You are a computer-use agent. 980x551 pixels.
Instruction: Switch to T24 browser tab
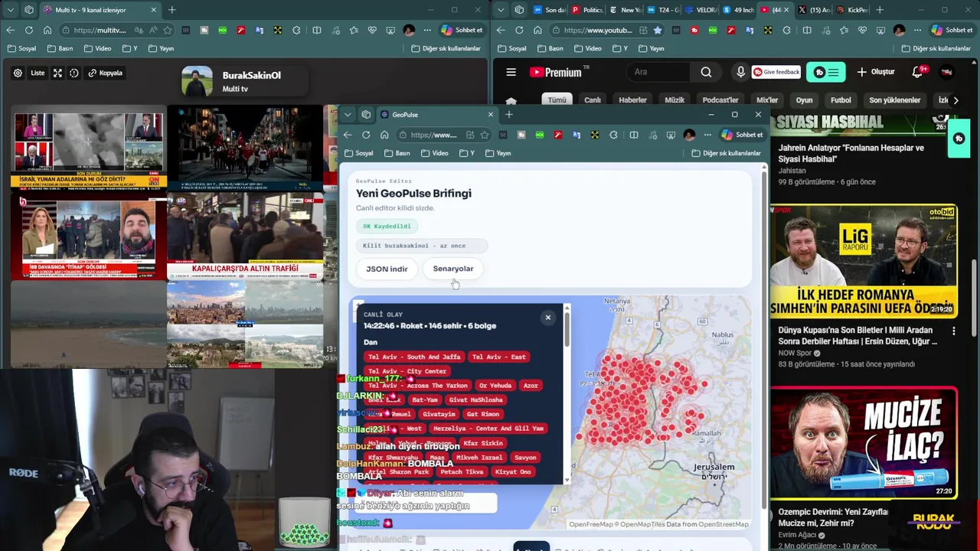pyautogui.click(x=660, y=10)
